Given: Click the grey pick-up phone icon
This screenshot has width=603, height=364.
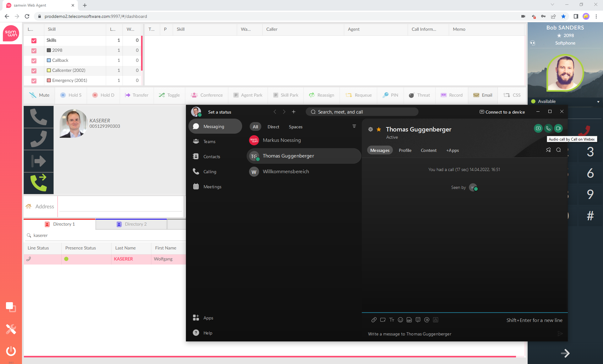Looking at the screenshot, I should pos(39,117).
